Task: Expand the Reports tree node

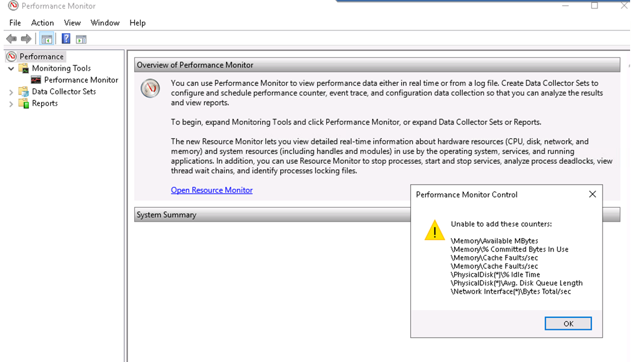Action: (11, 103)
